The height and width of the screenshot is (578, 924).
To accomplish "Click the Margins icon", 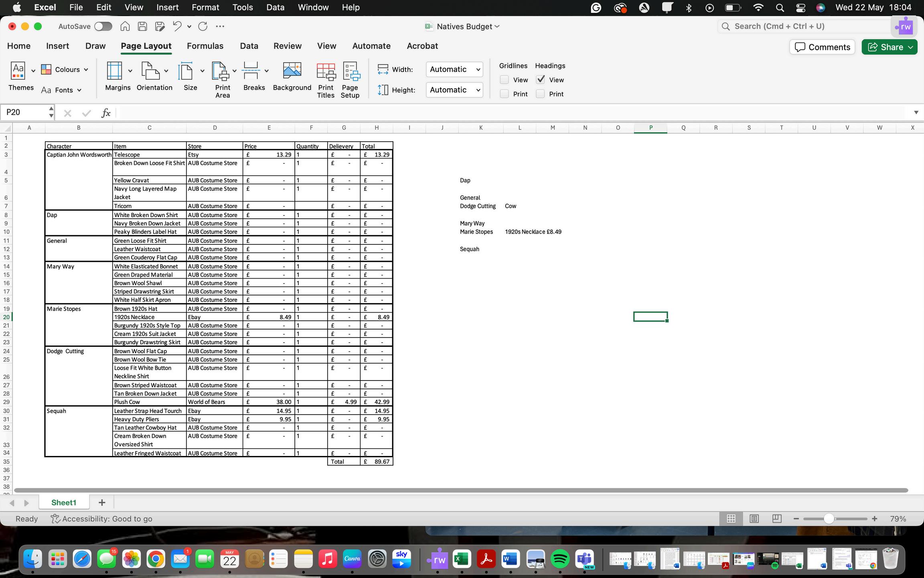I will [114, 71].
